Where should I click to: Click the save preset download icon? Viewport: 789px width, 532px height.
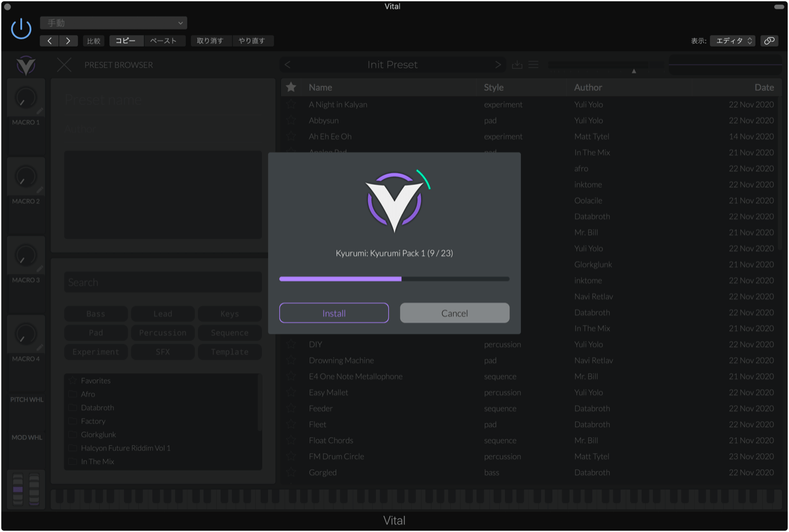coord(517,64)
